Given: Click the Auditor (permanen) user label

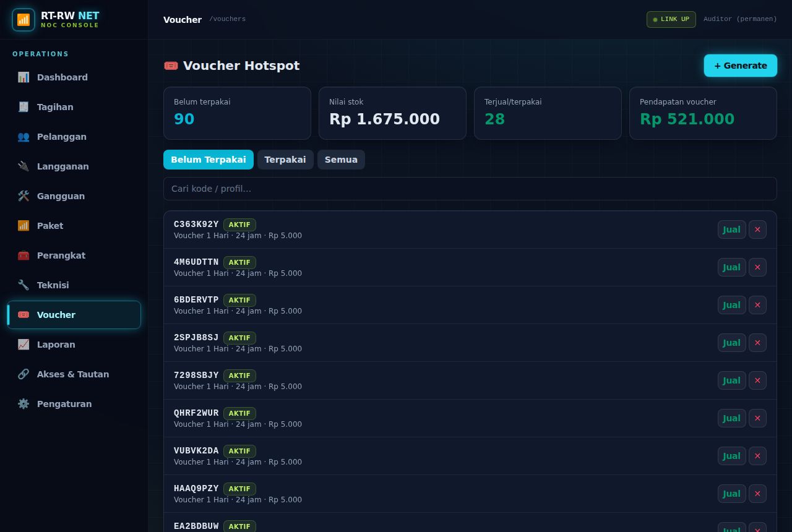Looking at the screenshot, I should (x=740, y=19).
